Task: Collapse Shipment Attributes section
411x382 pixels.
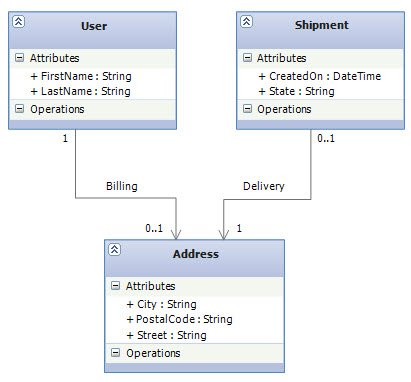Action: click(x=247, y=58)
